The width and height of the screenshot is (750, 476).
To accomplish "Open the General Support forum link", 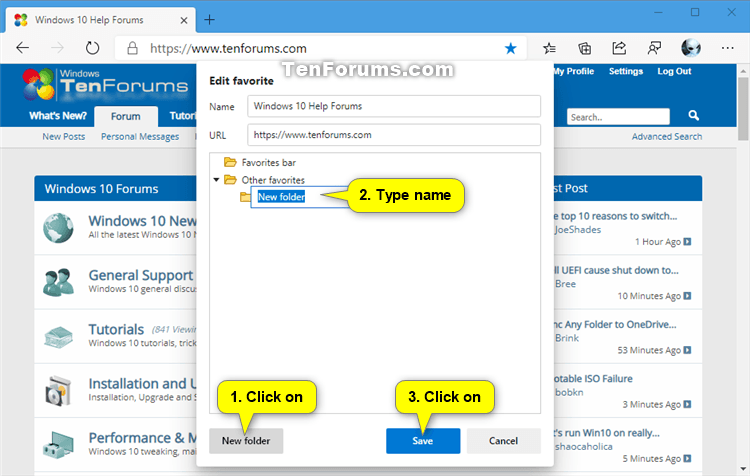I will [x=141, y=275].
